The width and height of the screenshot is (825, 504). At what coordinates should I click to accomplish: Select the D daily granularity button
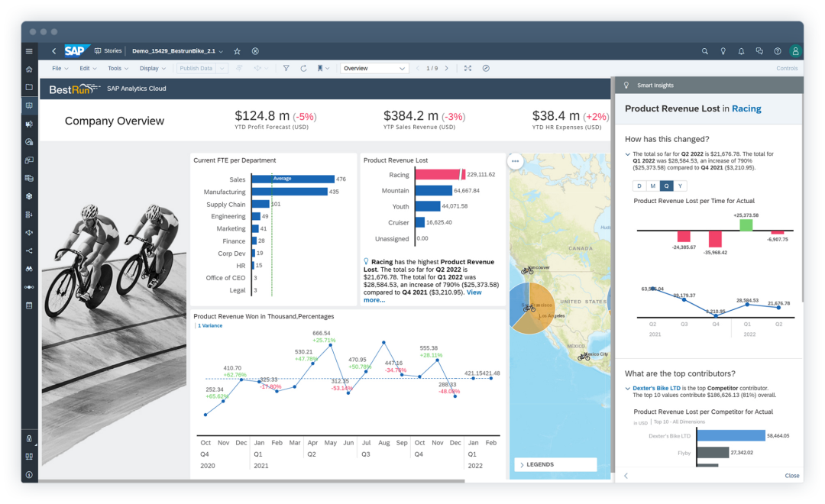tap(639, 186)
